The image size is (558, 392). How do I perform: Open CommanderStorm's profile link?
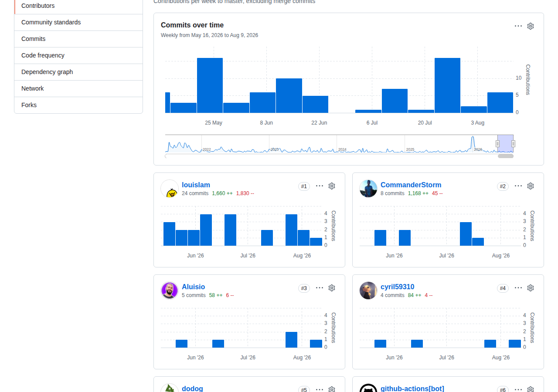[x=411, y=185]
